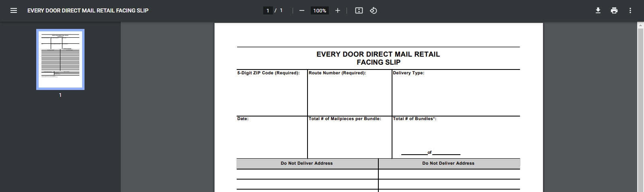The image size is (644, 192).
Task: Click the first blank before "of" in Bundles
Action: [414, 152]
